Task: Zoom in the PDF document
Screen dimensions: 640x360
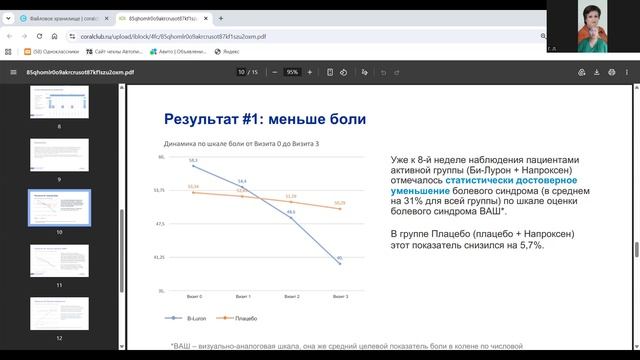Action: 310,72
